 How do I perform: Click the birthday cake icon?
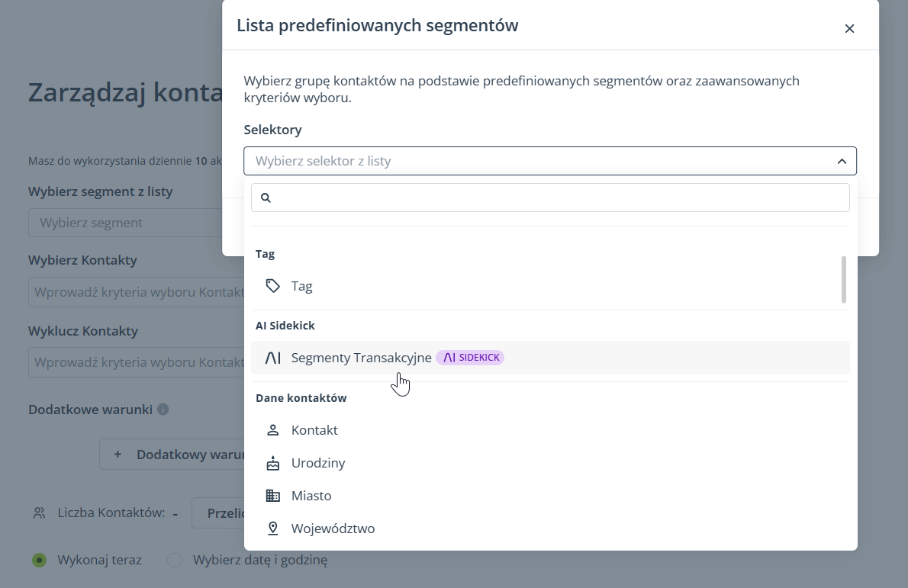[x=272, y=463]
